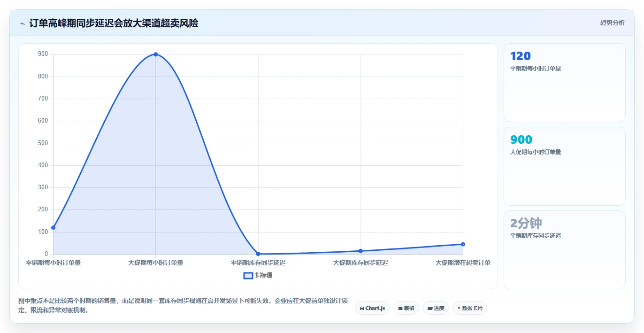Click x-axis label 大促期每小时订单量
The height and width of the screenshot is (333, 644).
coord(156,263)
